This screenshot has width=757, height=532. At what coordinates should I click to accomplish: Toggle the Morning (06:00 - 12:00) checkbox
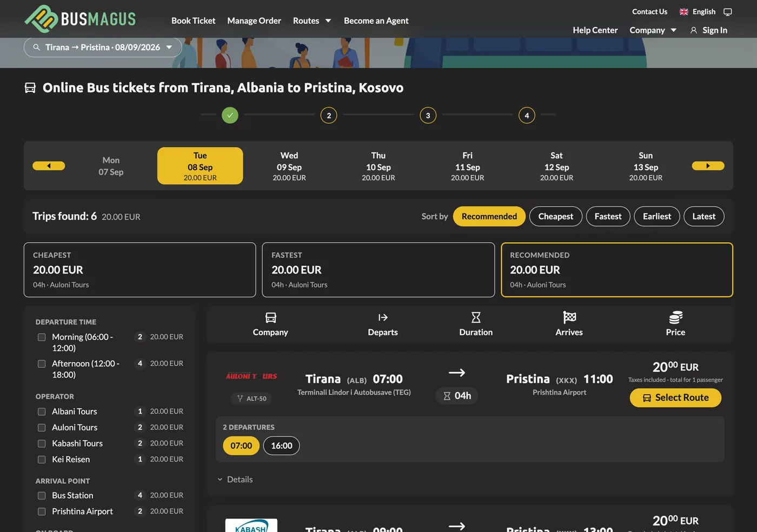[42, 337]
